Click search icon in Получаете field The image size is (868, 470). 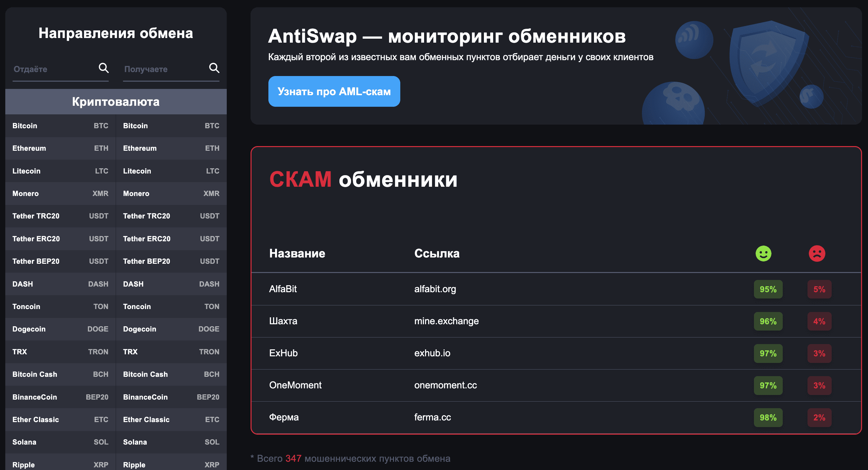(x=214, y=68)
